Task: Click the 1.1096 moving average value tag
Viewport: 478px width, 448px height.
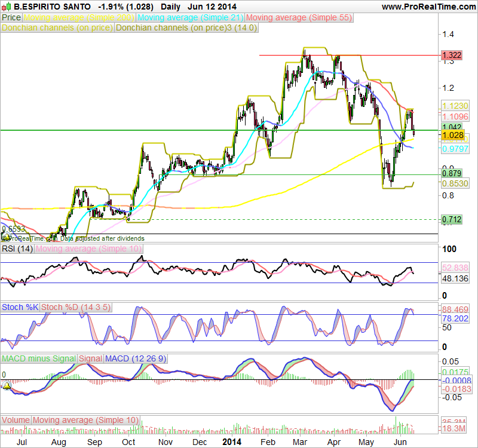Action: point(455,116)
